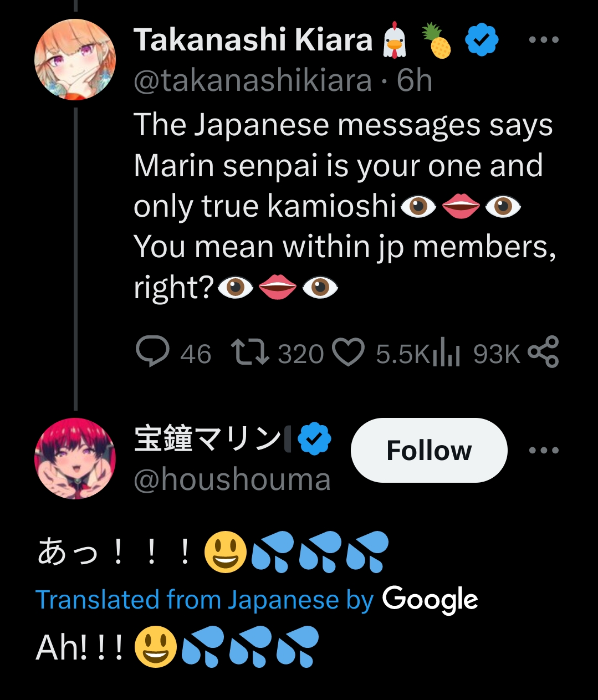Open 宝鐘マリン's profile avatar

tap(75, 458)
